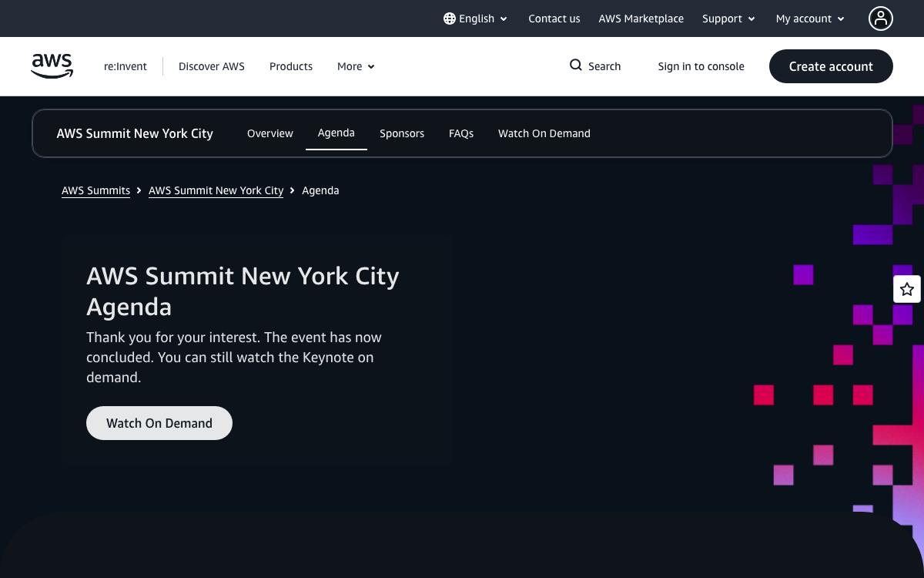
Task: Open the user profile icon
Action: pos(881,18)
